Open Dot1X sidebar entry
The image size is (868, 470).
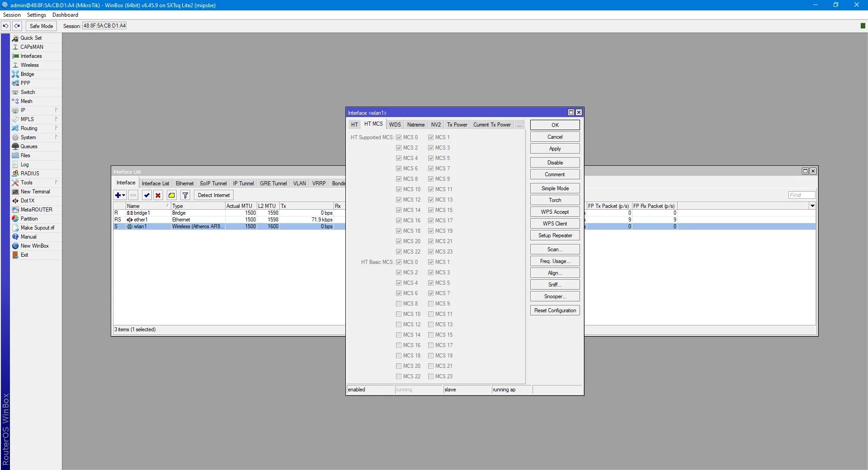[27, 201]
